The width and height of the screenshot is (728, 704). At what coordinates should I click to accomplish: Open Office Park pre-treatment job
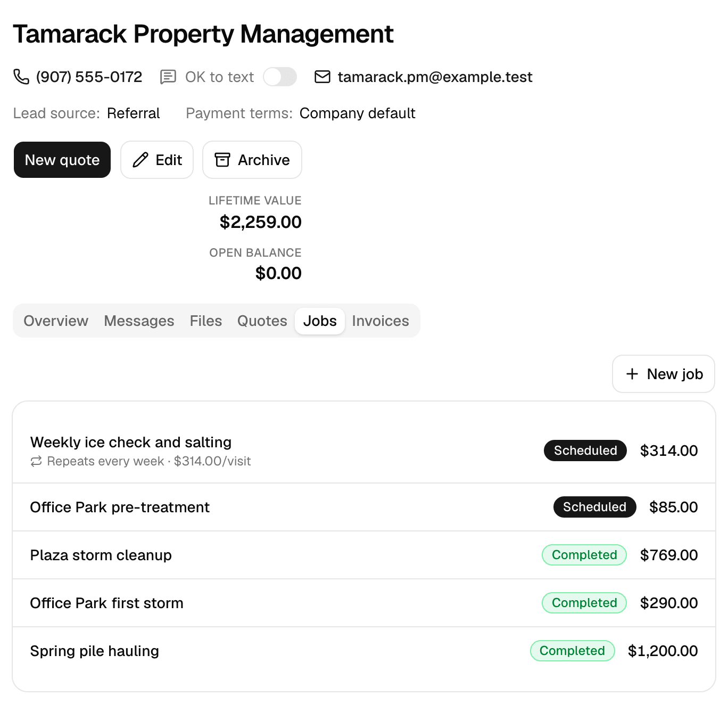click(x=364, y=507)
